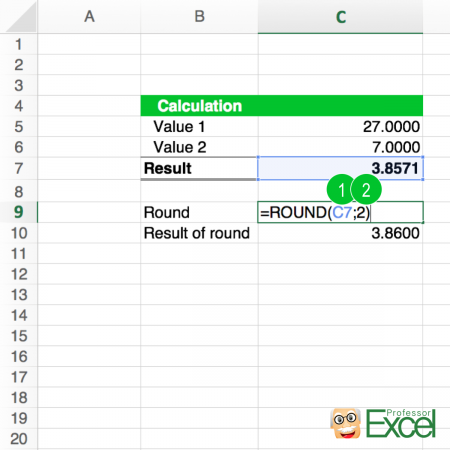
Task: Select column A header
Action: 89,17
